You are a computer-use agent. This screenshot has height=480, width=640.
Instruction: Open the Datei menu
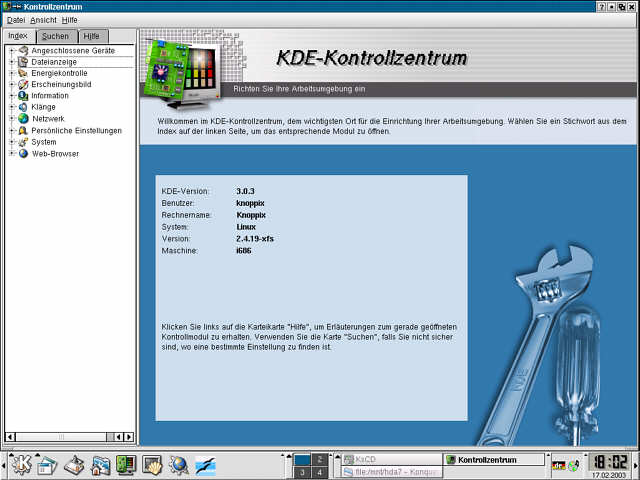click(16, 20)
